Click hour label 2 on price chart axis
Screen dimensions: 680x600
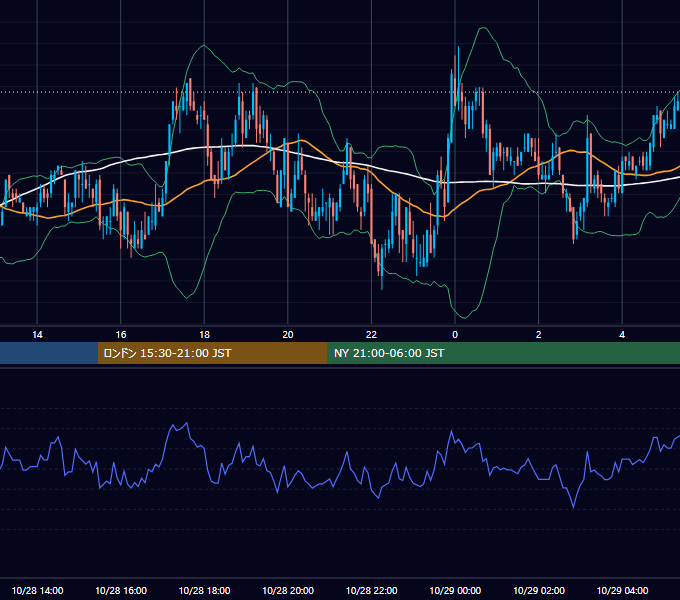pyautogui.click(x=539, y=334)
